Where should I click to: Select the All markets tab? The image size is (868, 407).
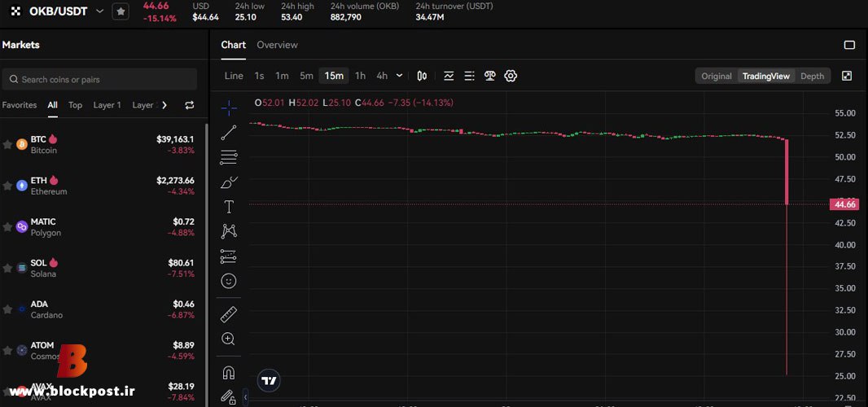tap(53, 105)
